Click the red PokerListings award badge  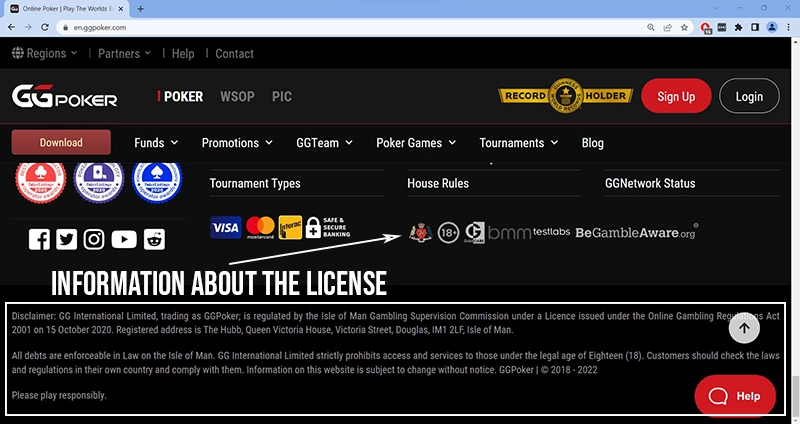41,182
